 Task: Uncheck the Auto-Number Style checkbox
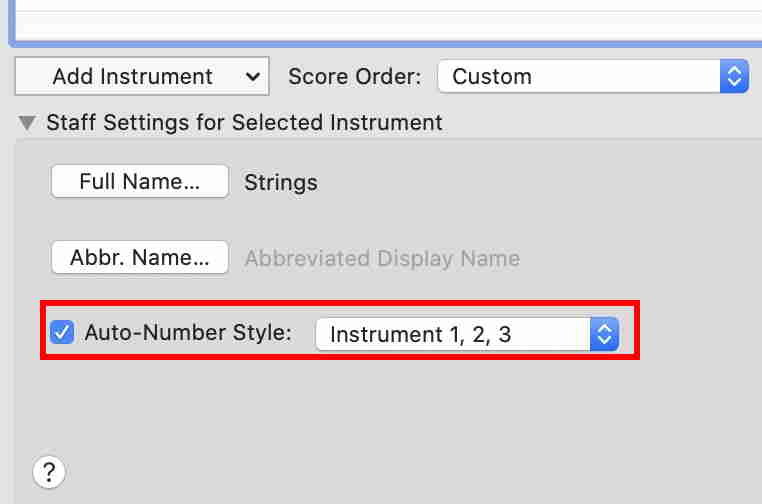[x=62, y=333]
